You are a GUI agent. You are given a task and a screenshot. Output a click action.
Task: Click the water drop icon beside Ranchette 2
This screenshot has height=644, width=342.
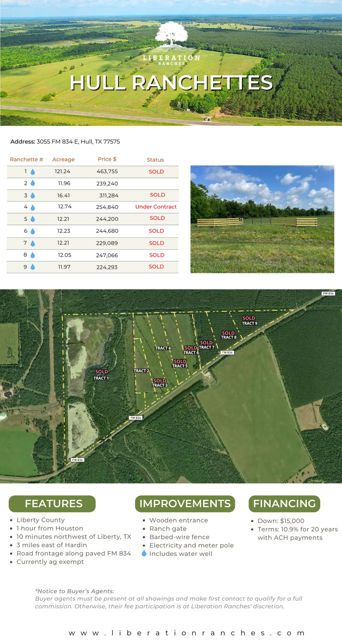[x=33, y=183]
